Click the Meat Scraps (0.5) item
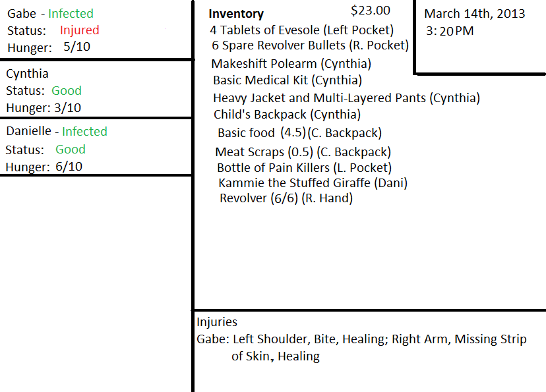Screen dimensions: 546x392 (x=303, y=152)
